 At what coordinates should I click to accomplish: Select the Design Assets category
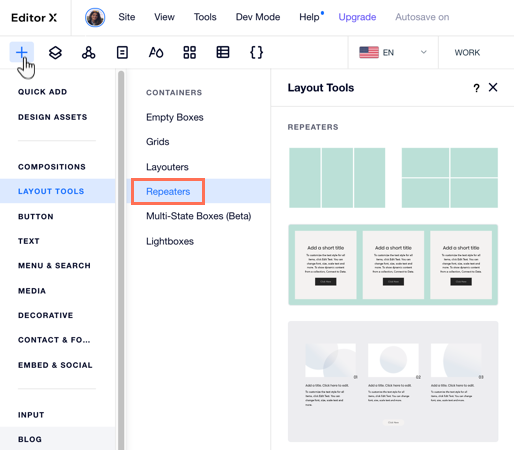click(x=53, y=117)
